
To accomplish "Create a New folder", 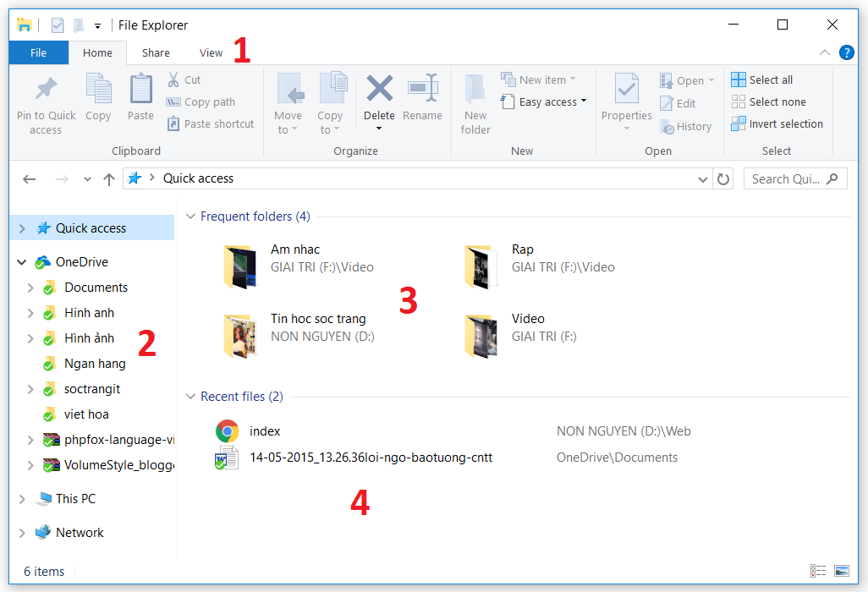I will (475, 101).
